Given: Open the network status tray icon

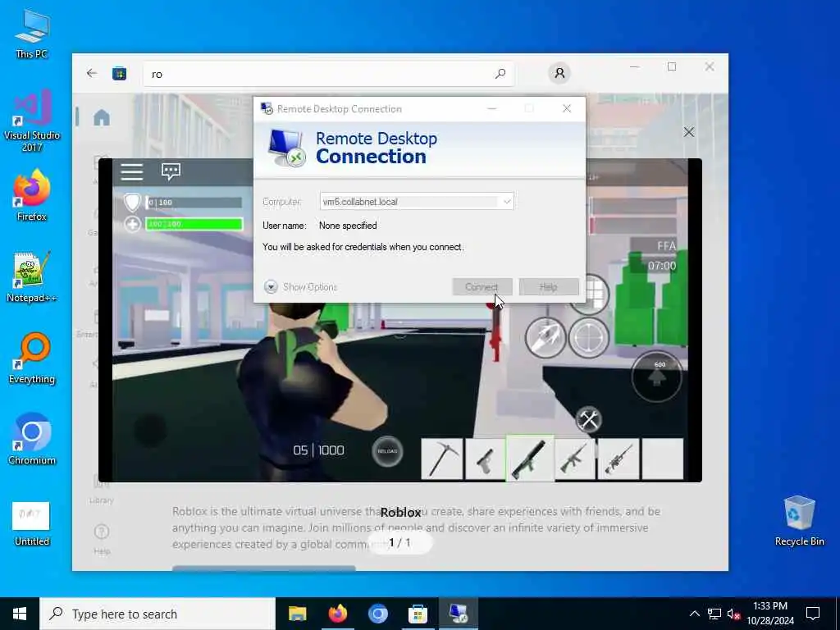Looking at the screenshot, I should click(714, 614).
